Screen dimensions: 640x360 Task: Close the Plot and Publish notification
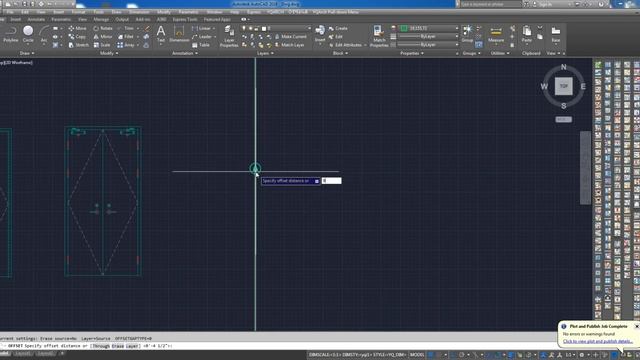[636, 326]
